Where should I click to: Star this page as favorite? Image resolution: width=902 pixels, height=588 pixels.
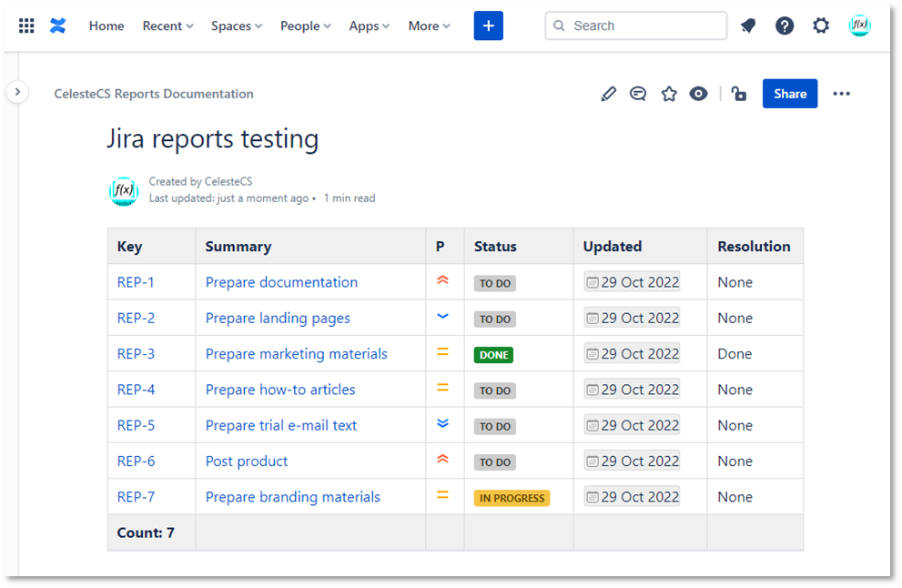(x=668, y=94)
